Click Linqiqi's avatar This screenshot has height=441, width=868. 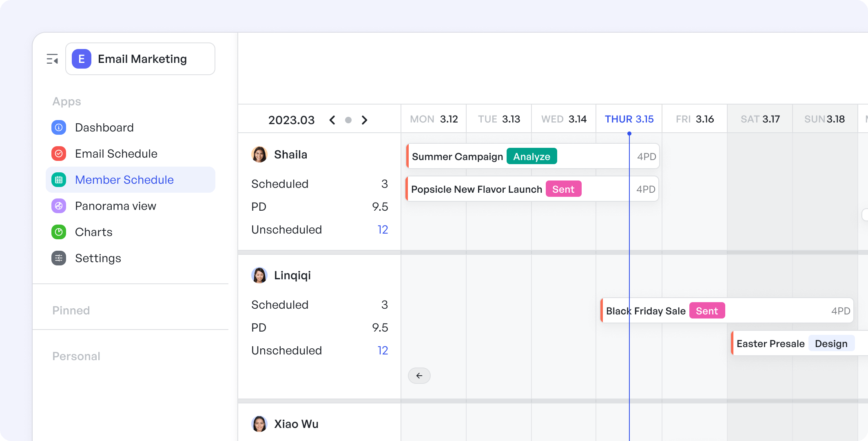pos(259,275)
